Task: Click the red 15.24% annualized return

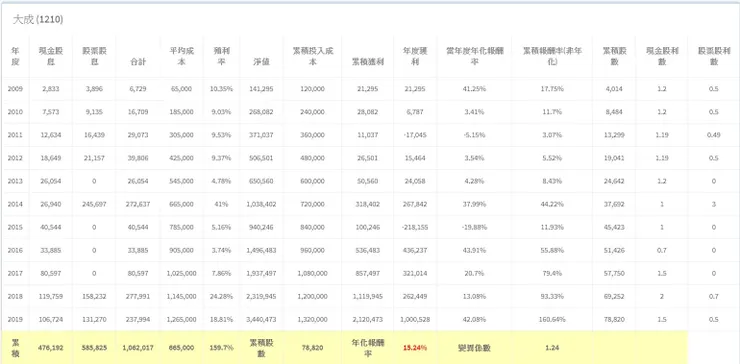Action: 415,347
